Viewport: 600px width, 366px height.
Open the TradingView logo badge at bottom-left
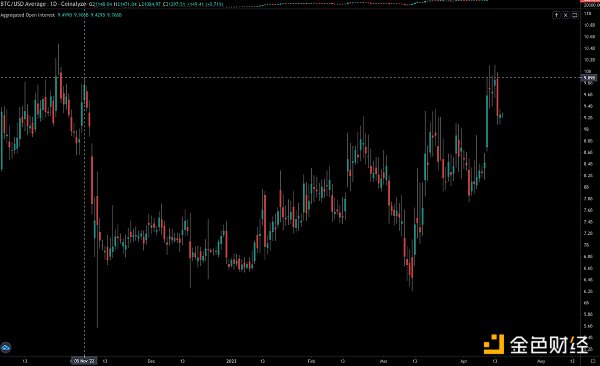[x=5, y=347]
